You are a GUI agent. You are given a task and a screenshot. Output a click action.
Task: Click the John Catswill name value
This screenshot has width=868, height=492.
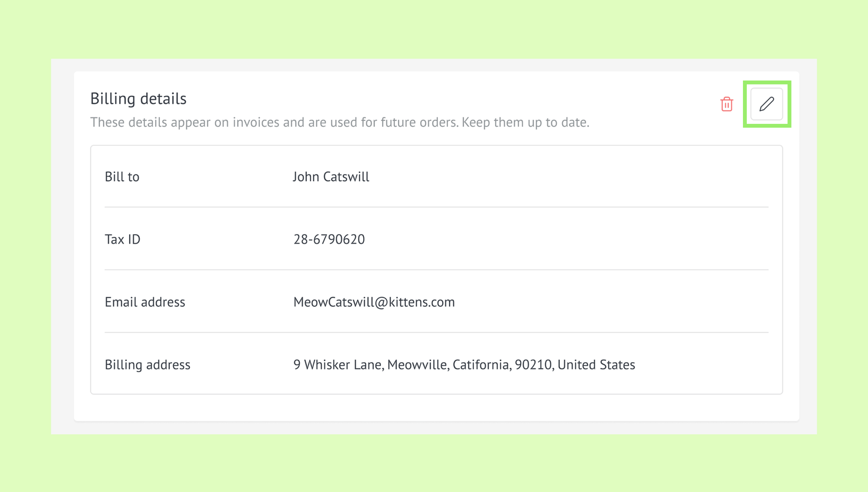[331, 176]
